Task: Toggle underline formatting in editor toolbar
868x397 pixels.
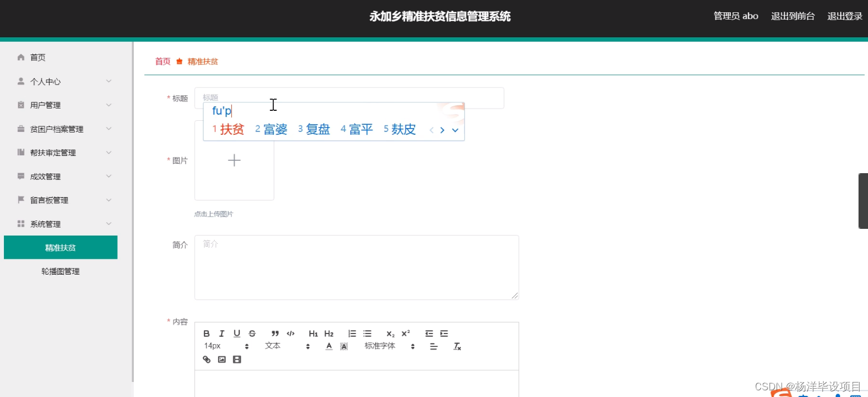Action: tap(237, 334)
